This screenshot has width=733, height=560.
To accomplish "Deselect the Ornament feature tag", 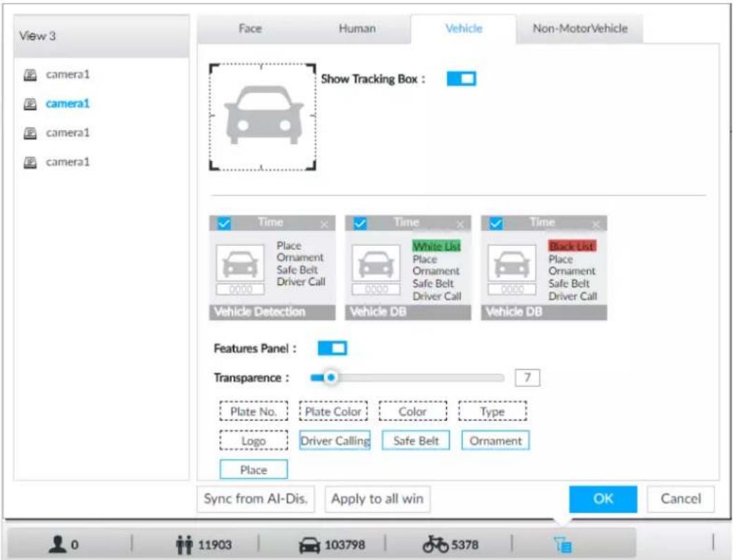I will coord(495,440).
